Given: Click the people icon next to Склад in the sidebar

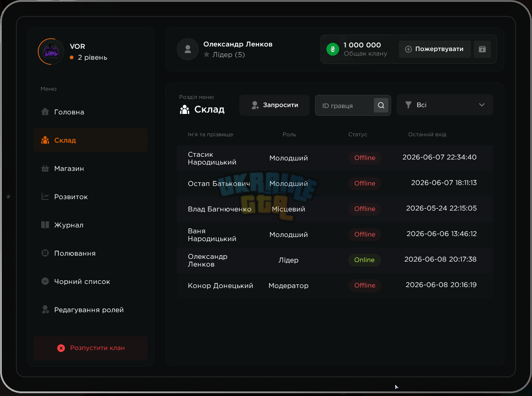Looking at the screenshot, I should click(45, 140).
